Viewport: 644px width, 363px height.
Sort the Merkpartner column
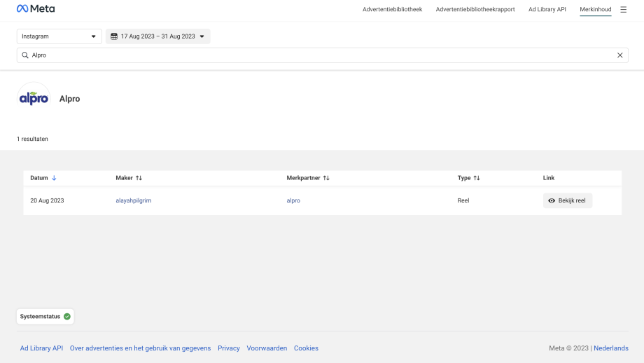(x=326, y=178)
